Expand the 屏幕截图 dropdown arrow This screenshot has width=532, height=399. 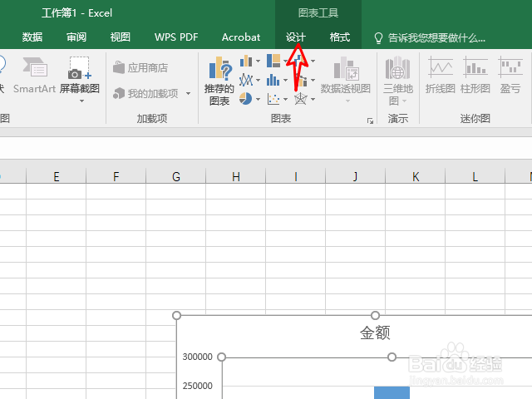(x=81, y=101)
